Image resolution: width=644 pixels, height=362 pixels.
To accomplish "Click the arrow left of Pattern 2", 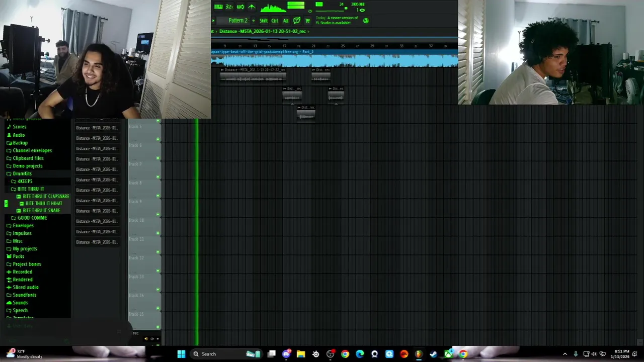I will pos(213,21).
